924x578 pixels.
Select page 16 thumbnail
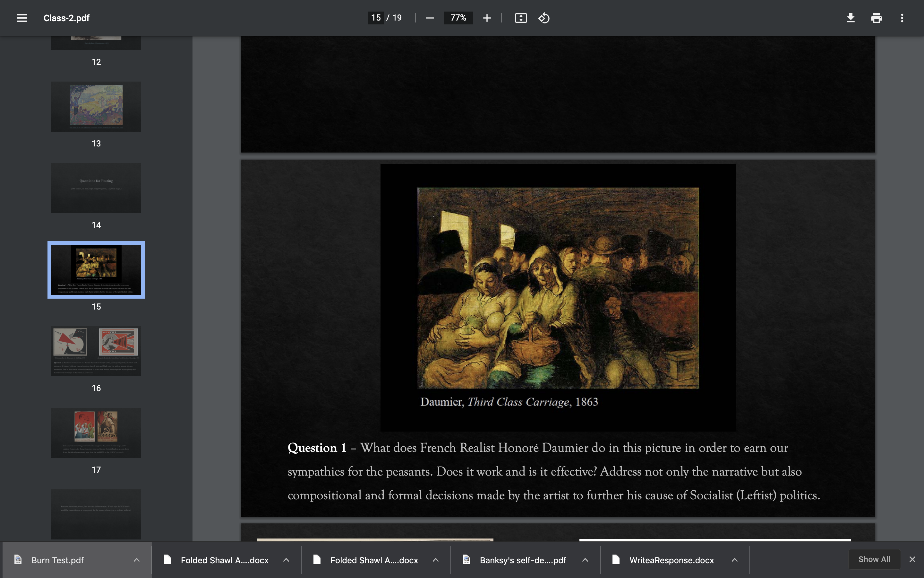point(96,351)
